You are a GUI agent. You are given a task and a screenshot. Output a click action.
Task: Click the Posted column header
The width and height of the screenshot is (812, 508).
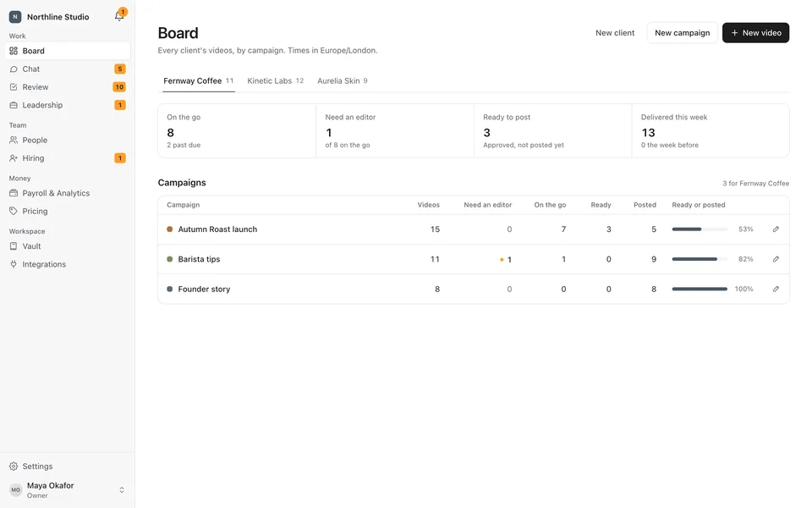pyautogui.click(x=645, y=205)
